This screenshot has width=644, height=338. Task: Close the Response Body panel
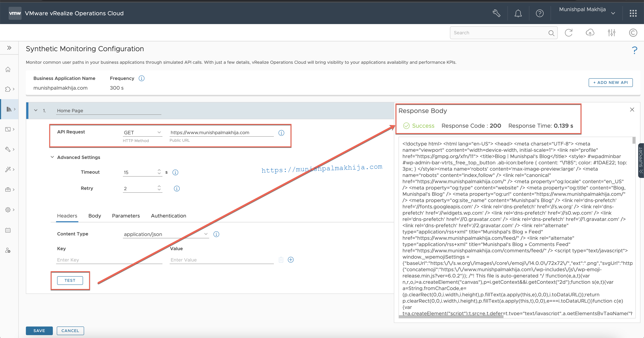click(x=632, y=110)
